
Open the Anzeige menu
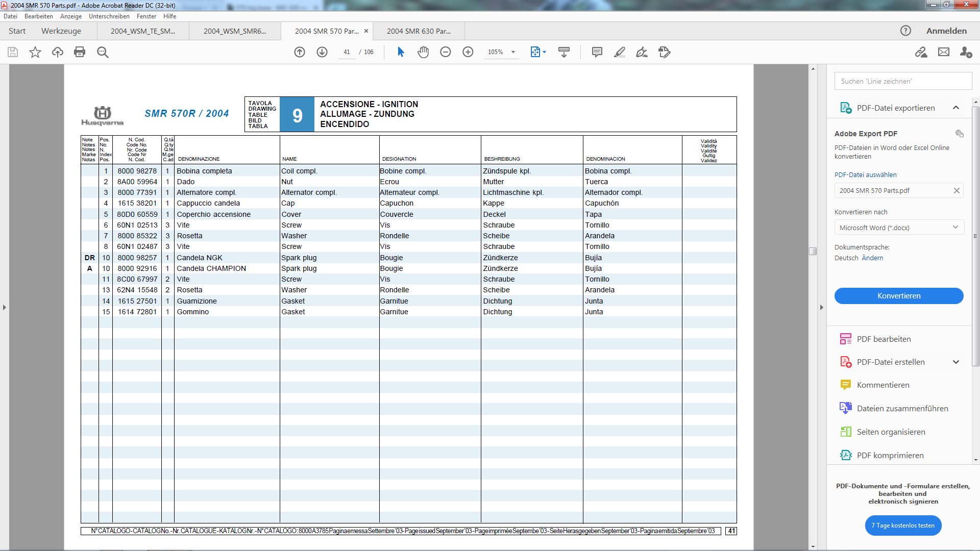tap(71, 16)
